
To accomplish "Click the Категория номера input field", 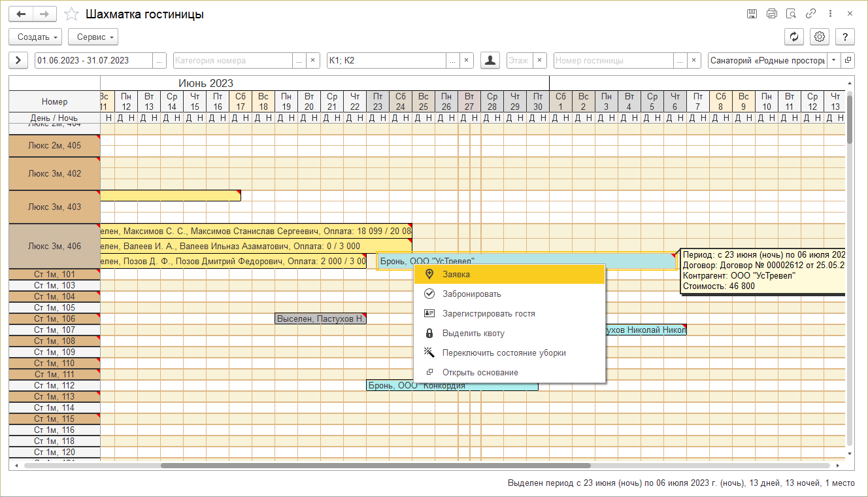I will click(232, 60).
